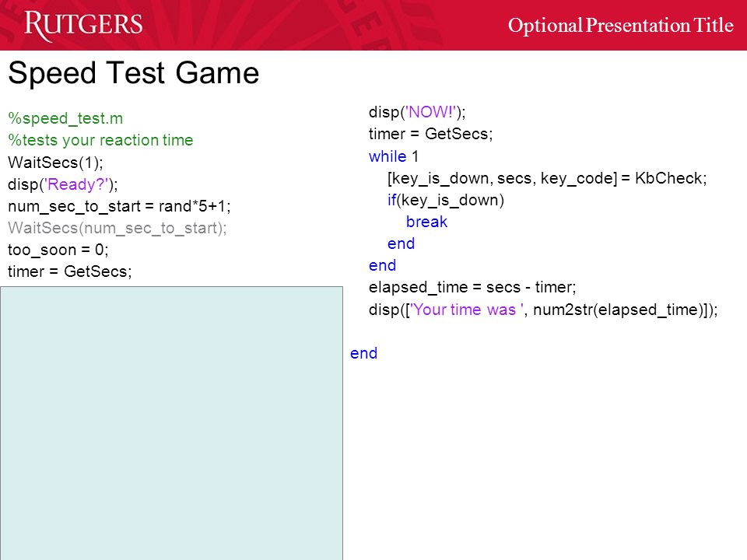Click the 'end' closing the while loop
The height and width of the screenshot is (560, 747).
click(x=382, y=266)
